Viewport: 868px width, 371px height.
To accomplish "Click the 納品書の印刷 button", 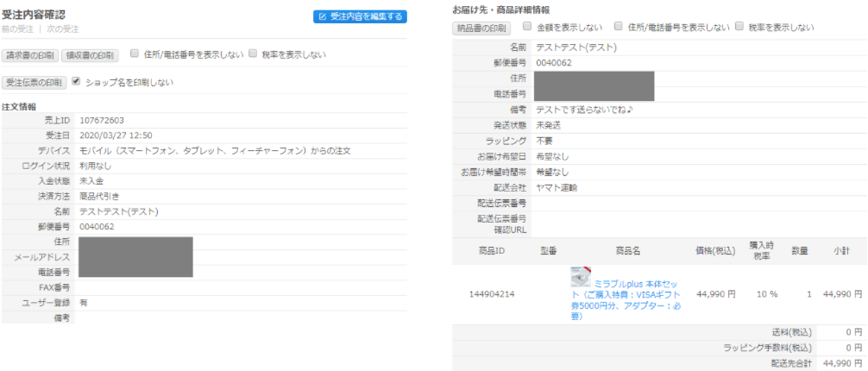I will pos(481,28).
